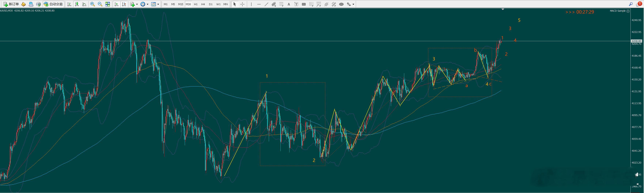Select the trendline drawing tool
This screenshot has width=644, height=193.
266,4
